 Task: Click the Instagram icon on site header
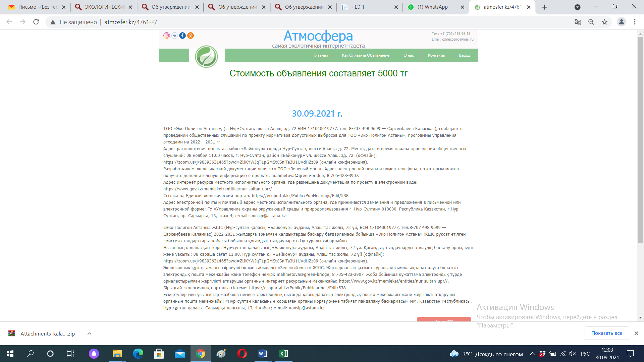pos(167,36)
